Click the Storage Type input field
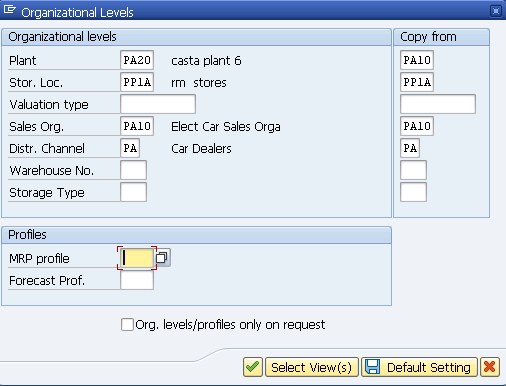The image size is (506, 386). click(133, 192)
